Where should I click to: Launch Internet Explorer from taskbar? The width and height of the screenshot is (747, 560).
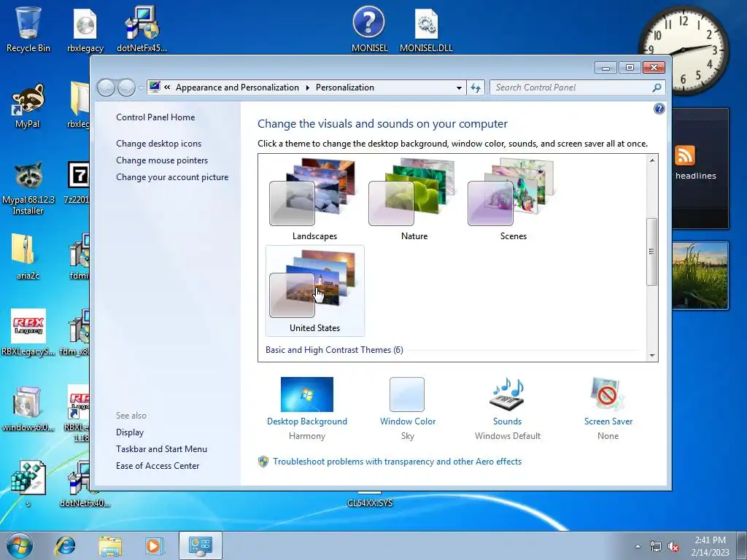tap(65, 545)
